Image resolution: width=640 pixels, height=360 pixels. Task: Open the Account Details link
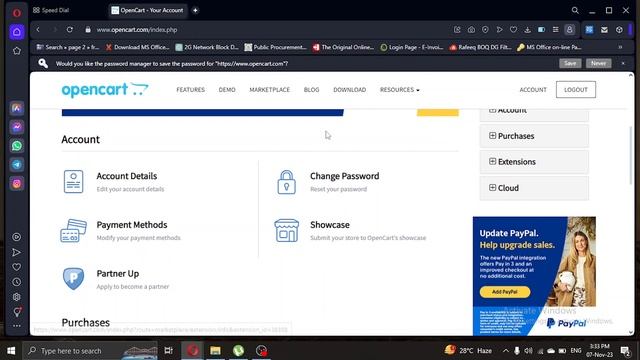[127, 176]
